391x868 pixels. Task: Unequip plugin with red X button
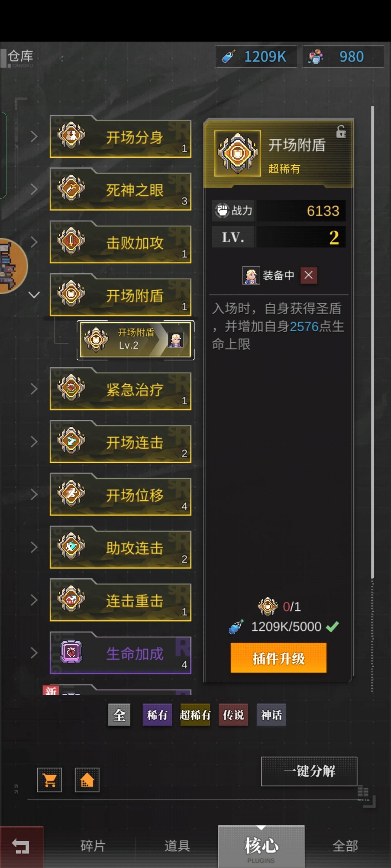(x=308, y=276)
